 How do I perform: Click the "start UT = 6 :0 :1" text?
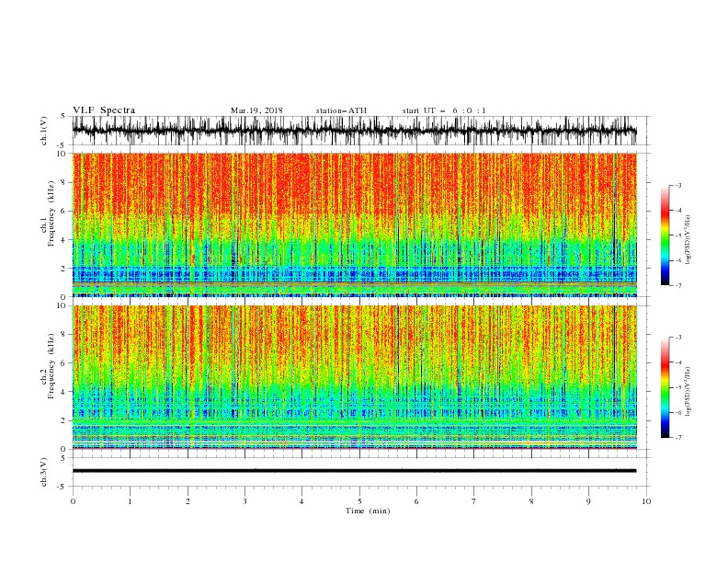tap(444, 110)
